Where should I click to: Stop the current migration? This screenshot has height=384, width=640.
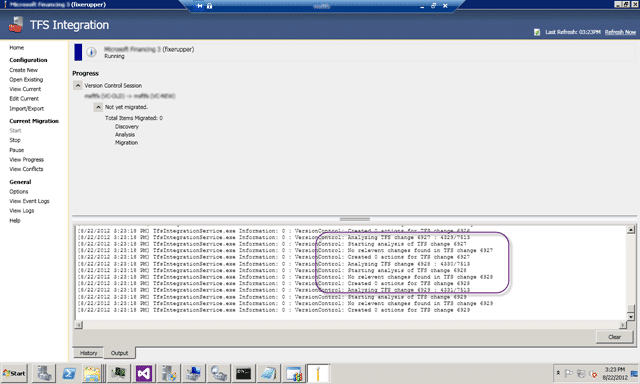point(15,140)
